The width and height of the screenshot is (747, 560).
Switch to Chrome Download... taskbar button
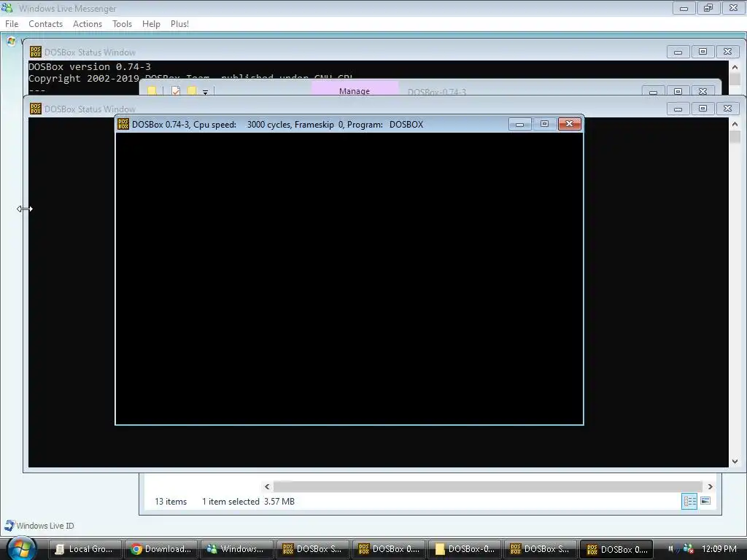pos(161,549)
